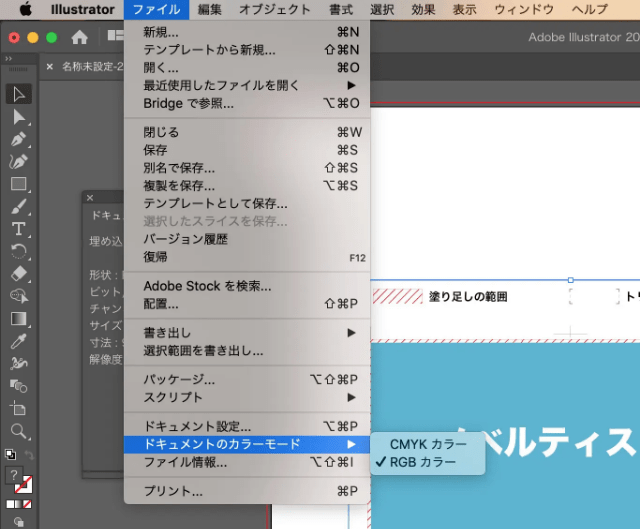Swap fill and stroke arrows
Viewport: 640px width, 529px height.
tap(28, 454)
